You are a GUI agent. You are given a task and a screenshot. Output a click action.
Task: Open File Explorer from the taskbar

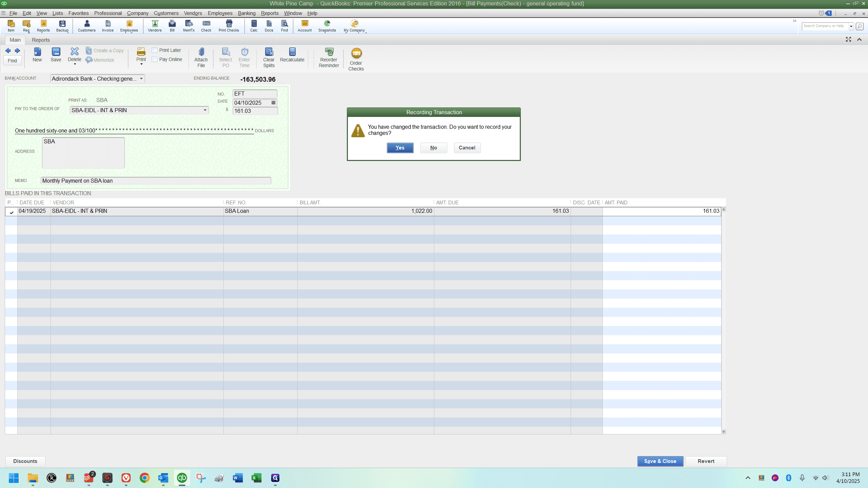point(33,478)
